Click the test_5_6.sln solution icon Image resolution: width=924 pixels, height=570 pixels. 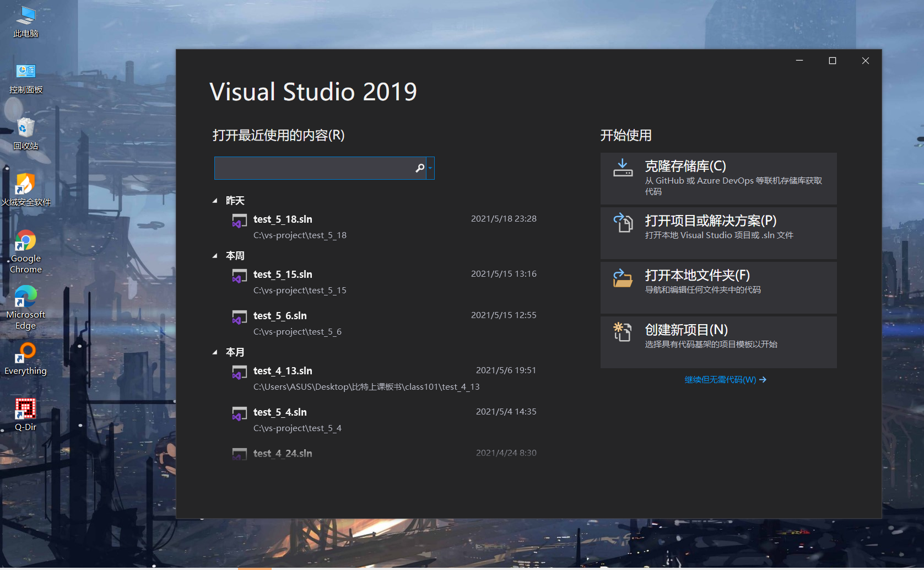[239, 318]
